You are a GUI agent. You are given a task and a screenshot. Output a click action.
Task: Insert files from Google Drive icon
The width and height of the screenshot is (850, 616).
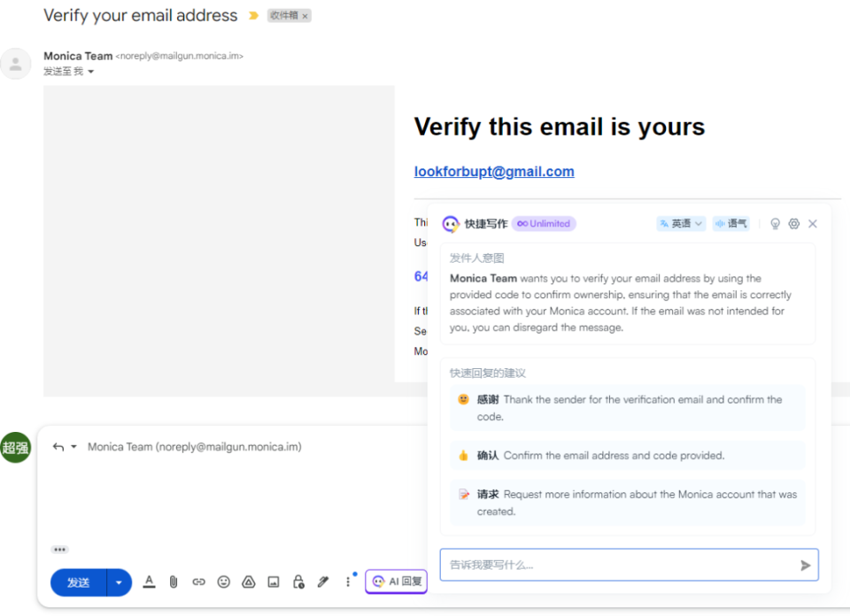248,581
